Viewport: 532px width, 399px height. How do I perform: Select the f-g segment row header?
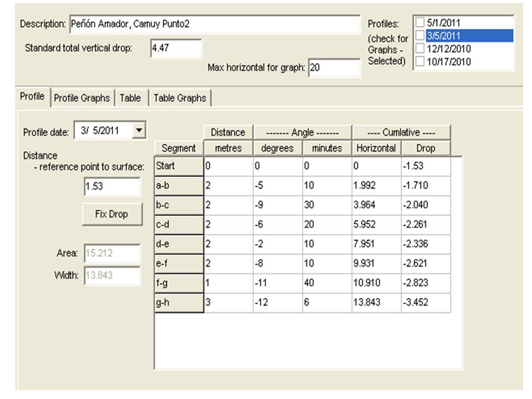pyautogui.click(x=179, y=283)
